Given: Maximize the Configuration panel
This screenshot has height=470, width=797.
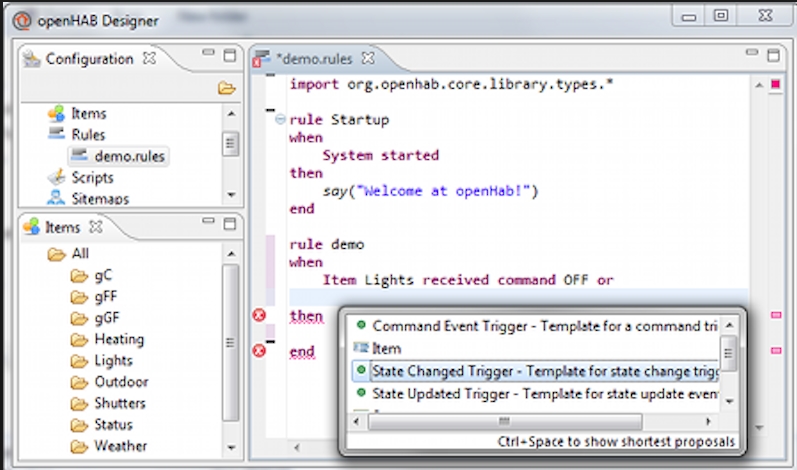Looking at the screenshot, I should click(x=230, y=55).
